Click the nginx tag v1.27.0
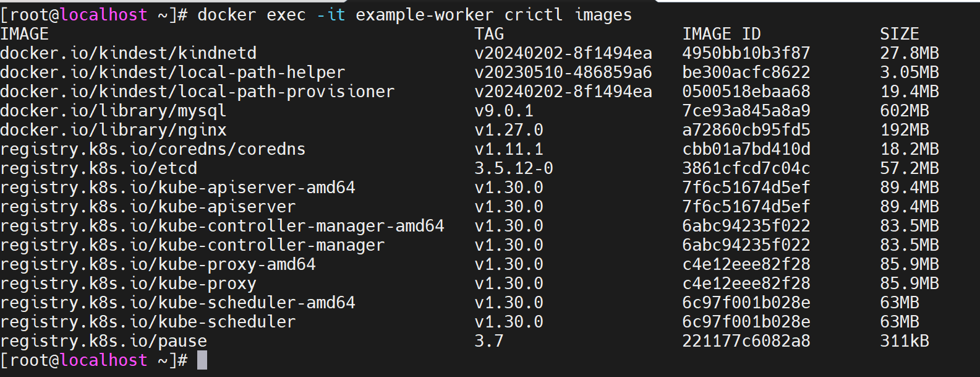 [509, 130]
